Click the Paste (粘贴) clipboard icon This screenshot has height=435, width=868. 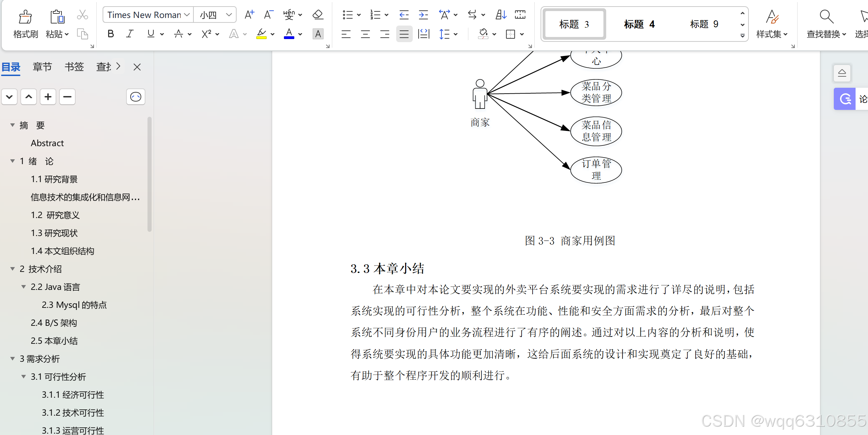[x=57, y=17]
